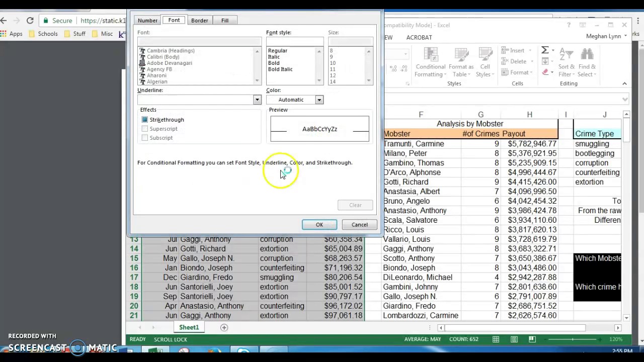
Task: Open the Sort & Filter tool
Action: [x=566, y=63]
